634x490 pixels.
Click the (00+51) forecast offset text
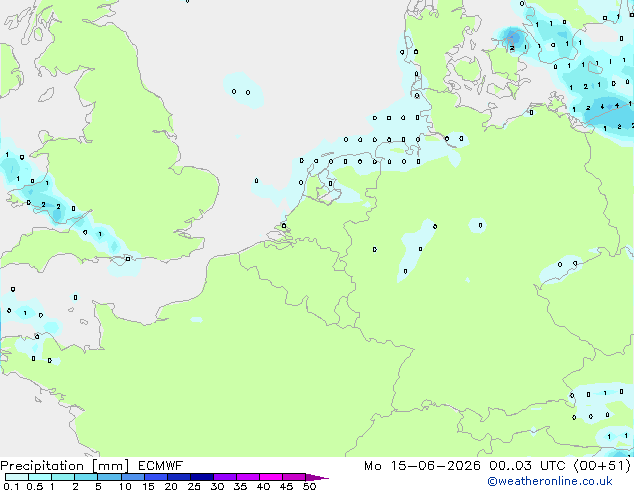click(602, 466)
